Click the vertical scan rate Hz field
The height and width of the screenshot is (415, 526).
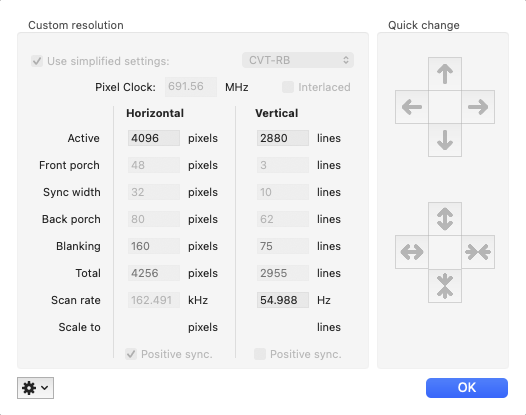pyautogui.click(x=283, y=300)
